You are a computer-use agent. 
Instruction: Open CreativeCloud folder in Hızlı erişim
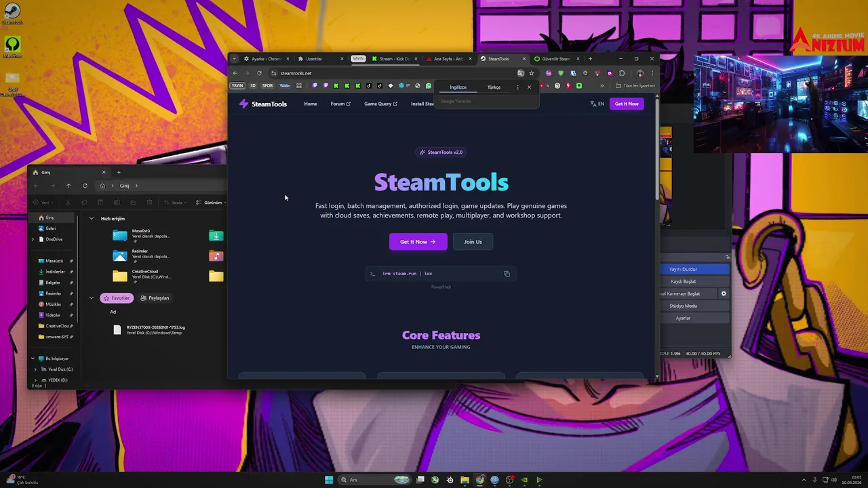[142, 276]
